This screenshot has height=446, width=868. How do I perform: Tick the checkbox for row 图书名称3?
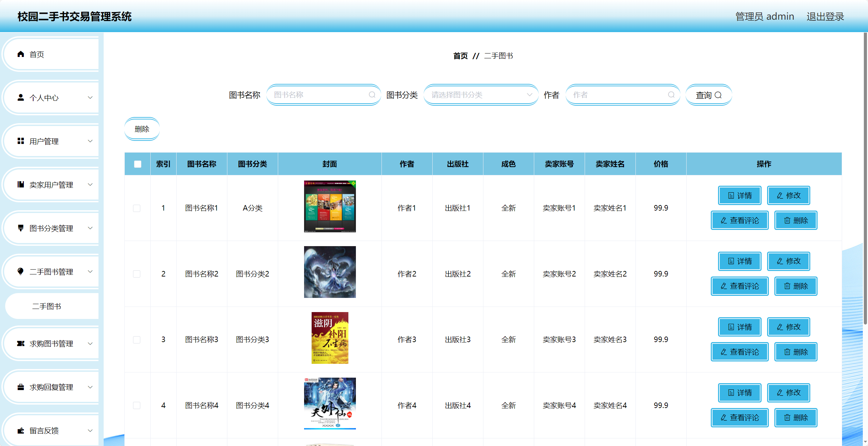pyautogui.click(x=137, y=340)
